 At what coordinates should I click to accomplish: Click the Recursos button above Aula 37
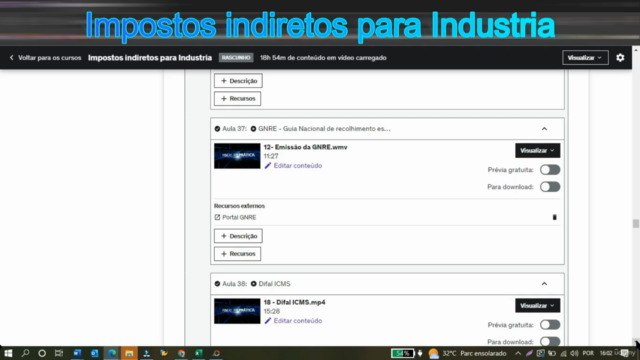click(x=238, y=99)
